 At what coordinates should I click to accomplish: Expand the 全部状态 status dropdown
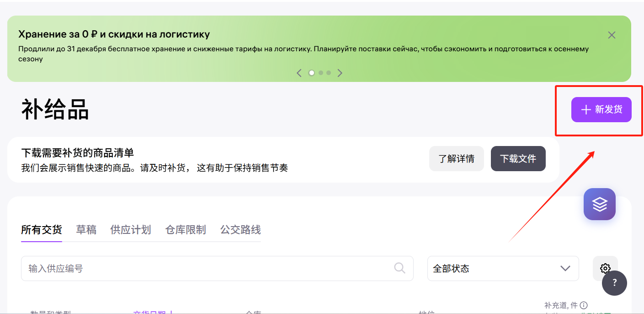coord(503,269)
